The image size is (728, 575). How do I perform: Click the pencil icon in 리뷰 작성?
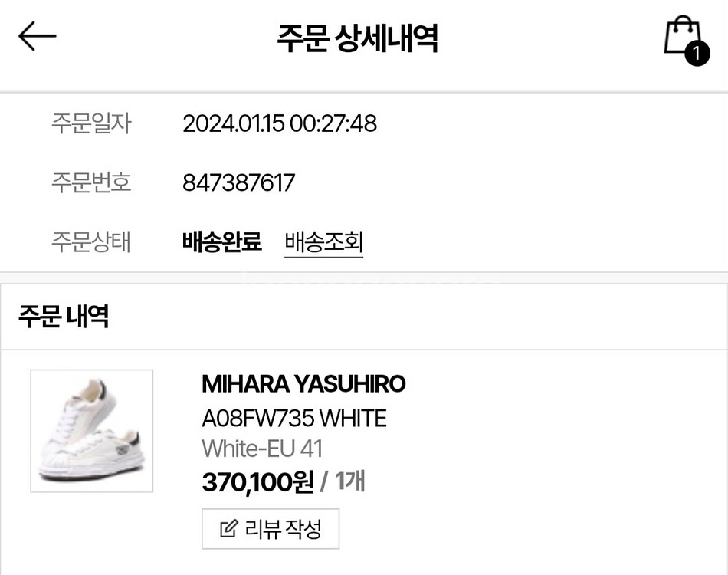tap(228, 529)
